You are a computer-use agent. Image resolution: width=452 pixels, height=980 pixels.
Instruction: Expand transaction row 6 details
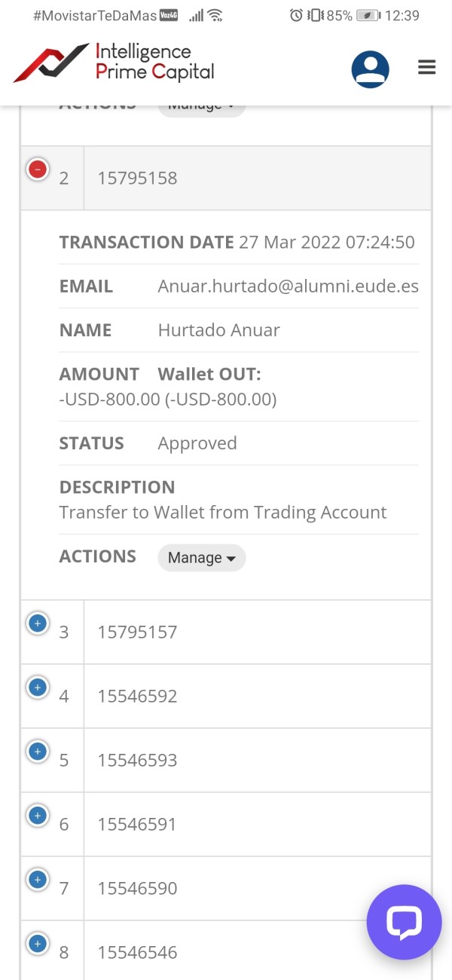point(38,816)
